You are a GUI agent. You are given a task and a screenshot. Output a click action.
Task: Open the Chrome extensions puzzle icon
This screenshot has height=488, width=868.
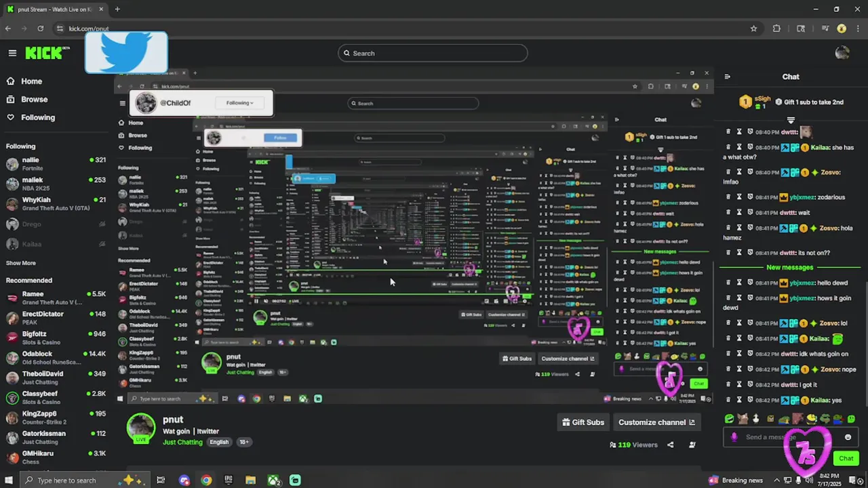click(776, 28)
